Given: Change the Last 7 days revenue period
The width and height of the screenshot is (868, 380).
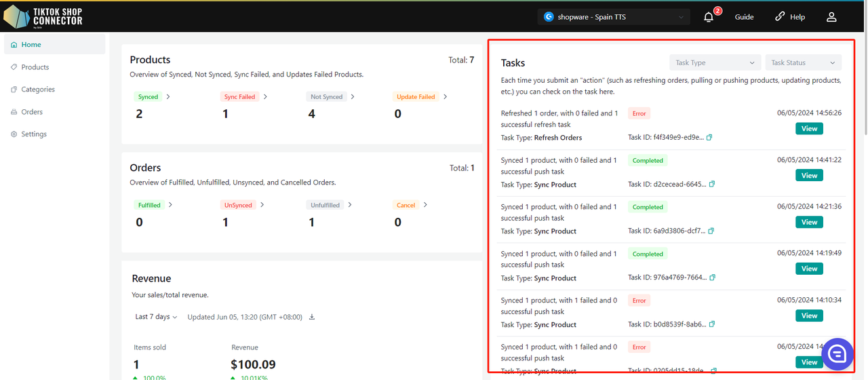Looking at the screenshot, I should (x=156, y=317).
